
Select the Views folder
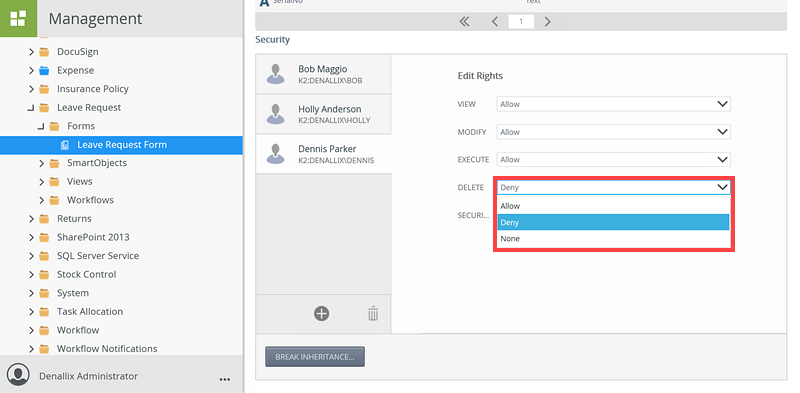[x=80, y=182]
